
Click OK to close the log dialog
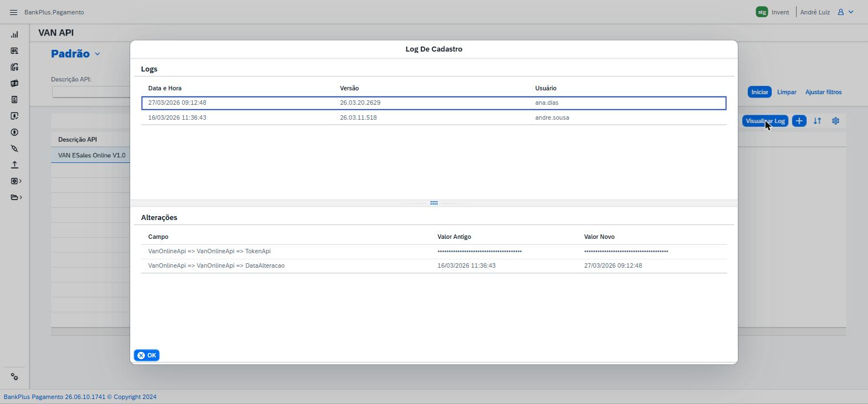pyautogui.click(x=147, y=355)
